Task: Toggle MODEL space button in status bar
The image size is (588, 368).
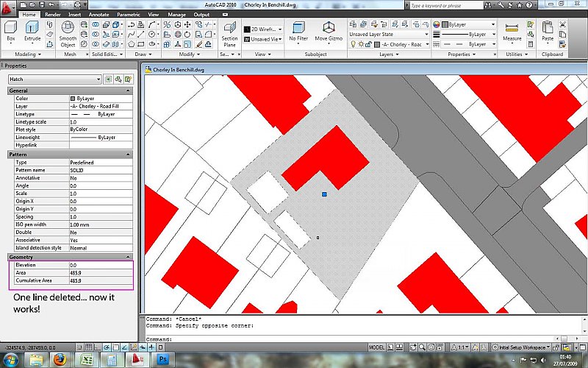Action: tap(376, 347)
